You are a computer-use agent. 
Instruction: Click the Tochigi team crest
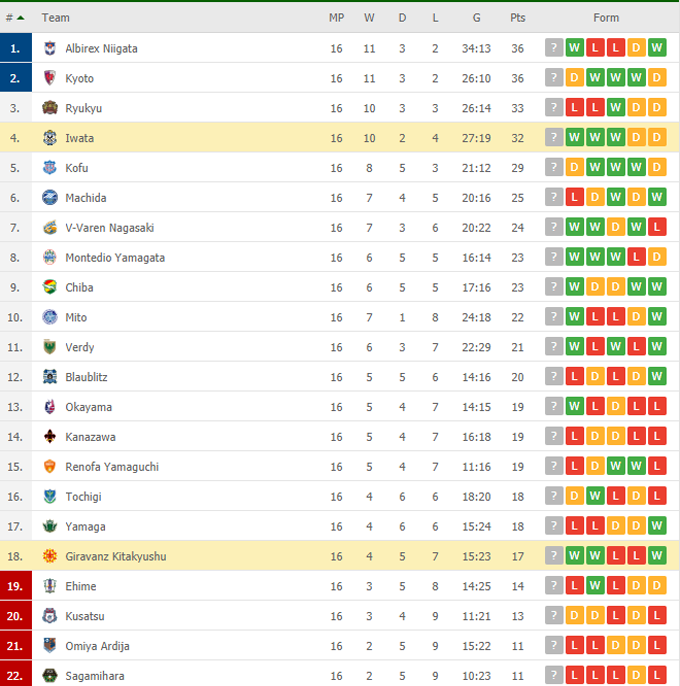point(50,496)
